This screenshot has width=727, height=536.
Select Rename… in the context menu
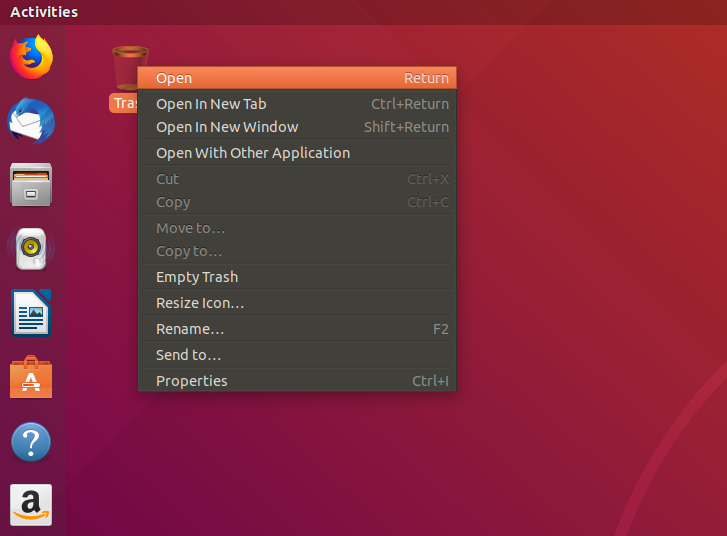[x=297, y=329]
